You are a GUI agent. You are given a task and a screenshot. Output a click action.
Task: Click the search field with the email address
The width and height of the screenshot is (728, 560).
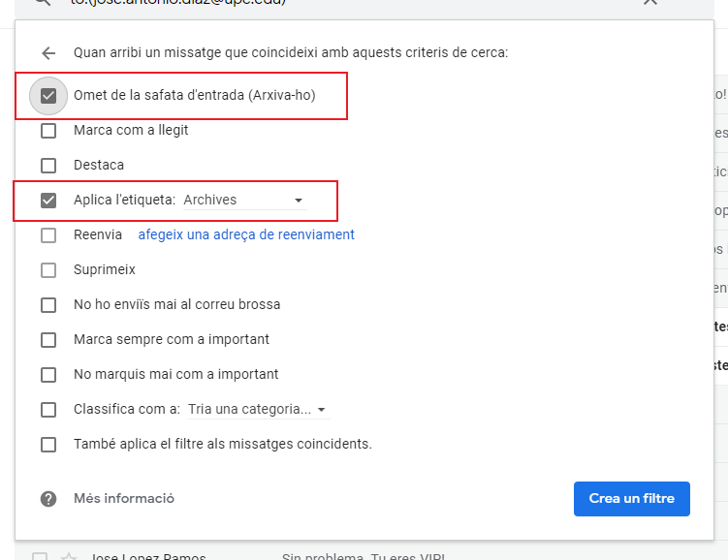click(x=291, y=3)
